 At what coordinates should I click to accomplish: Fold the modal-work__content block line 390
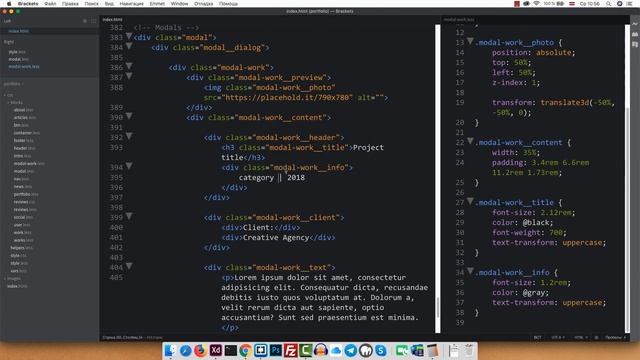(x=129, y=116)
